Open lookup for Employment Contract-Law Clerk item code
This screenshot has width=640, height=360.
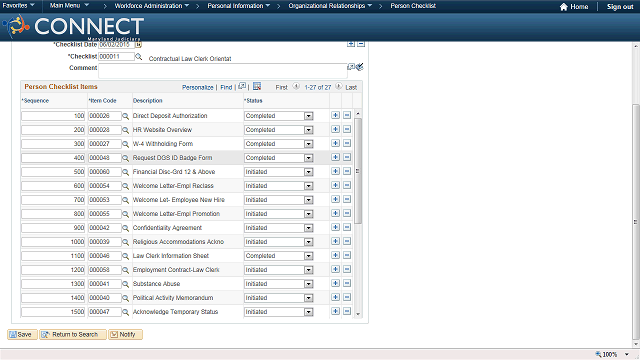point(125,270)
